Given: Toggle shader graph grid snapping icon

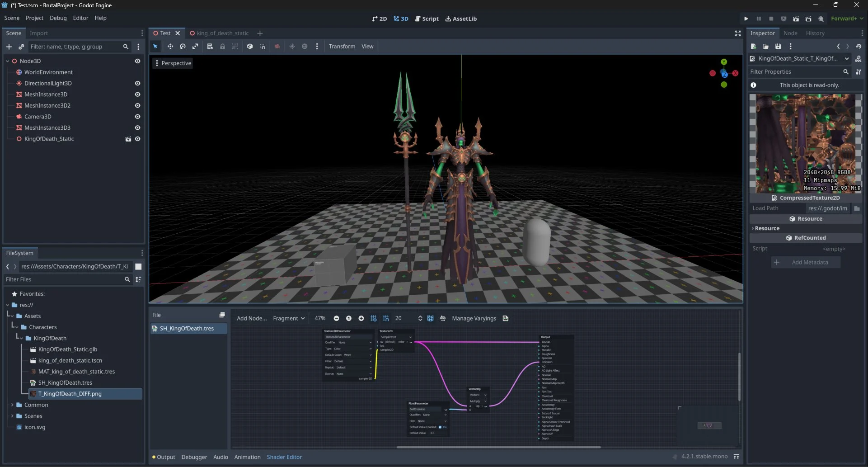Looking at the screenshot, I should click(x=386, y=318).
